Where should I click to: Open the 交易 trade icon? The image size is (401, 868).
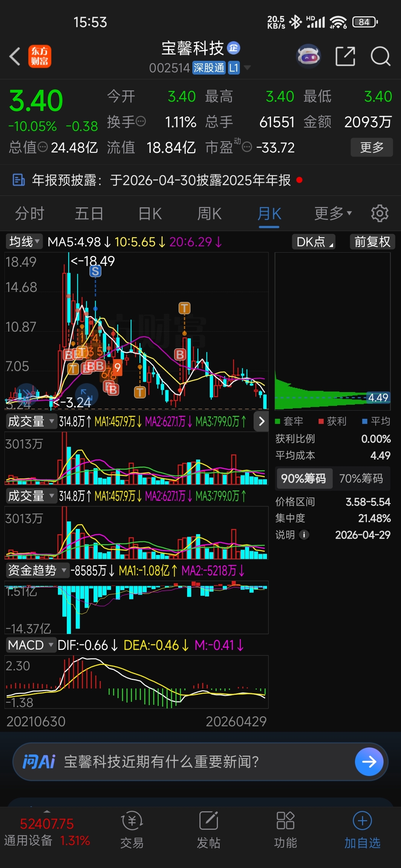click(132, 821)
